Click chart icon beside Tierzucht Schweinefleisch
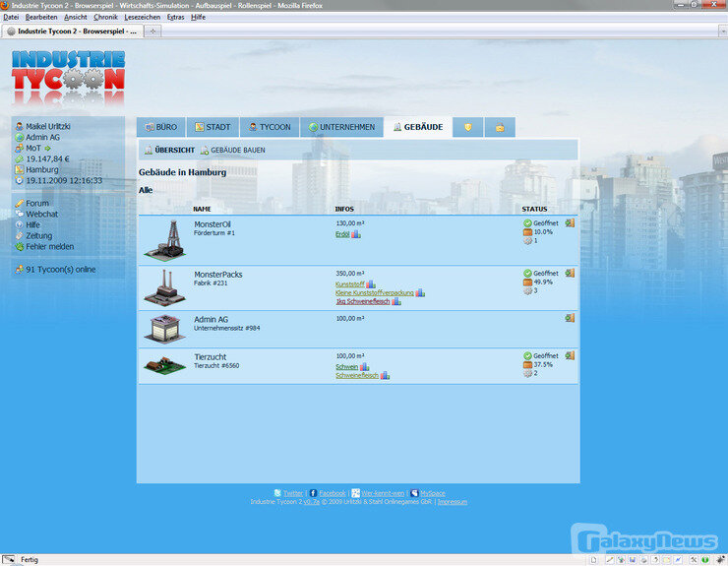The width and height of the screenshot is (728, 566). pos(385,375)
